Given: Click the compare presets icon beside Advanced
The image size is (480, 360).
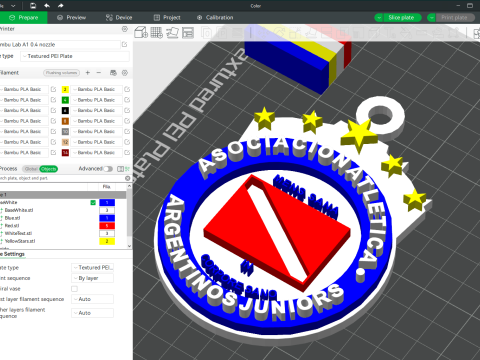Looking at the screenshot, I should pyautogui.click(x=120, y=169).
